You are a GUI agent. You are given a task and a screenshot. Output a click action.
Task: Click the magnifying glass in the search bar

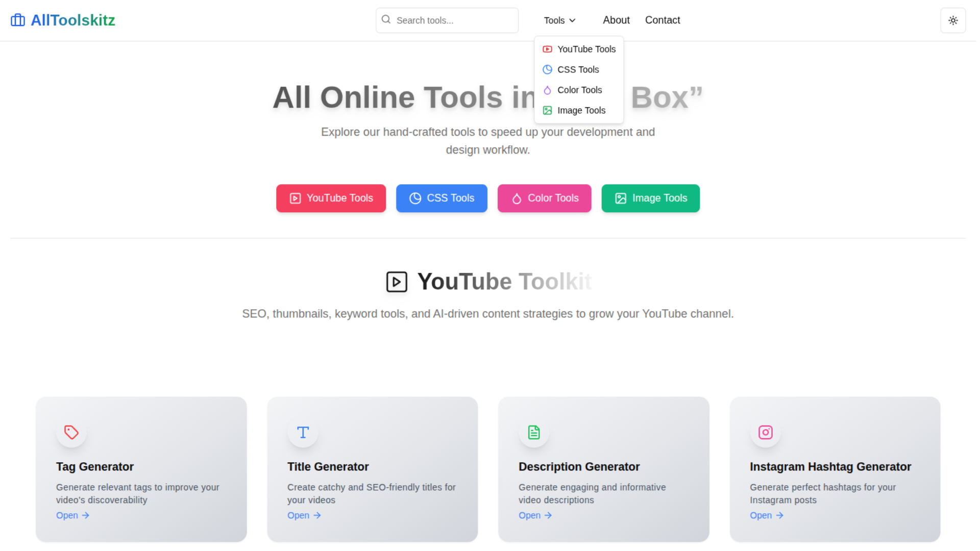tap(386, 20)
